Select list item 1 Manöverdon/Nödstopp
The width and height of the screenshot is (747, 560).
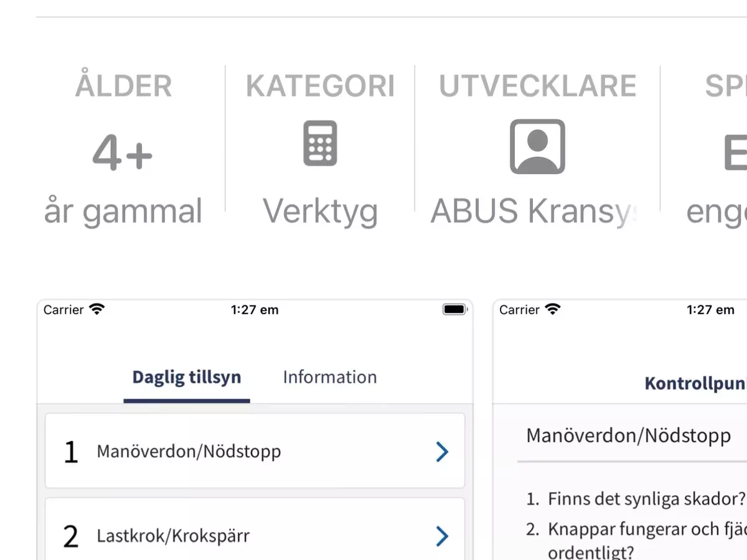255,451
